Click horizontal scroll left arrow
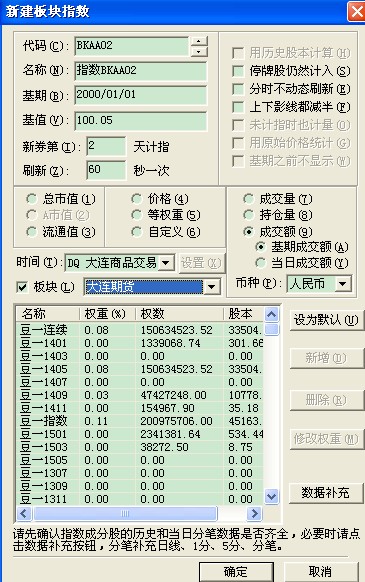 point(24,514)
